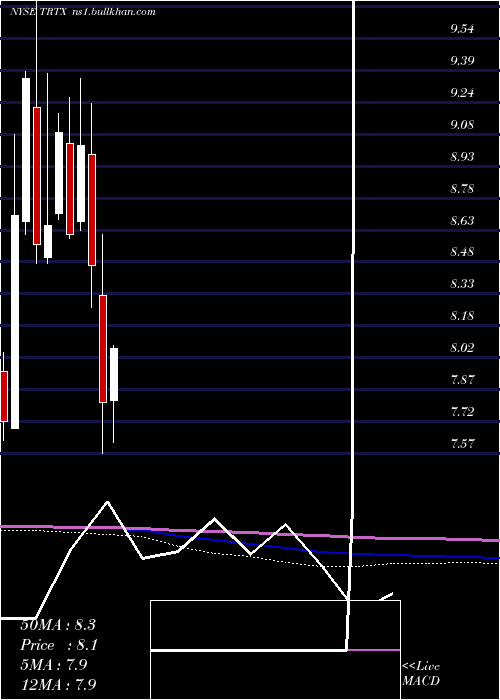Viewport: 500px width, 700px height.
Task: Click the long red candlestick between 8.33 and 7.87
Action: [x=103, y=349]
